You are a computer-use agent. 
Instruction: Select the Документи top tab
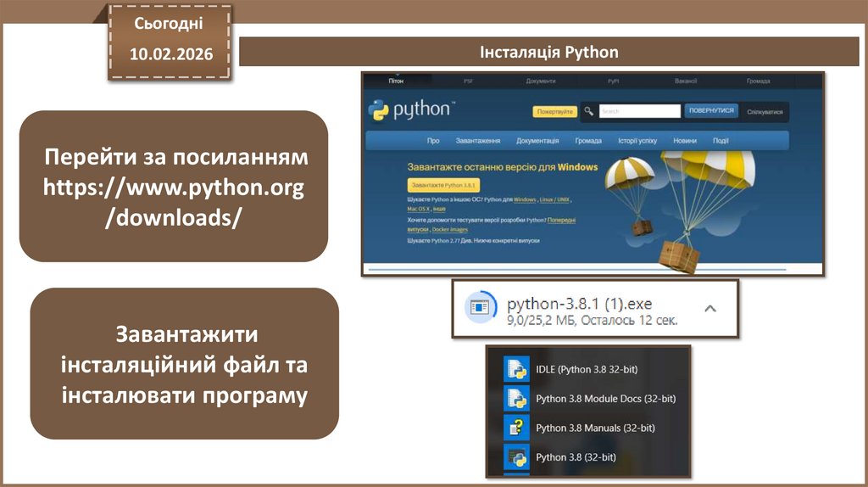(541, 81)
